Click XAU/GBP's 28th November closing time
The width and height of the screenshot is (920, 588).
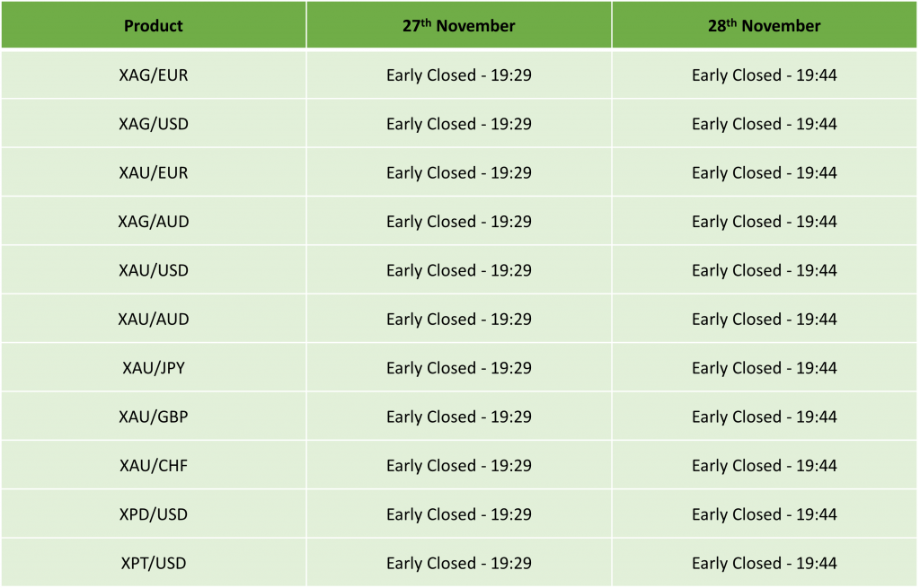[764, 417]
